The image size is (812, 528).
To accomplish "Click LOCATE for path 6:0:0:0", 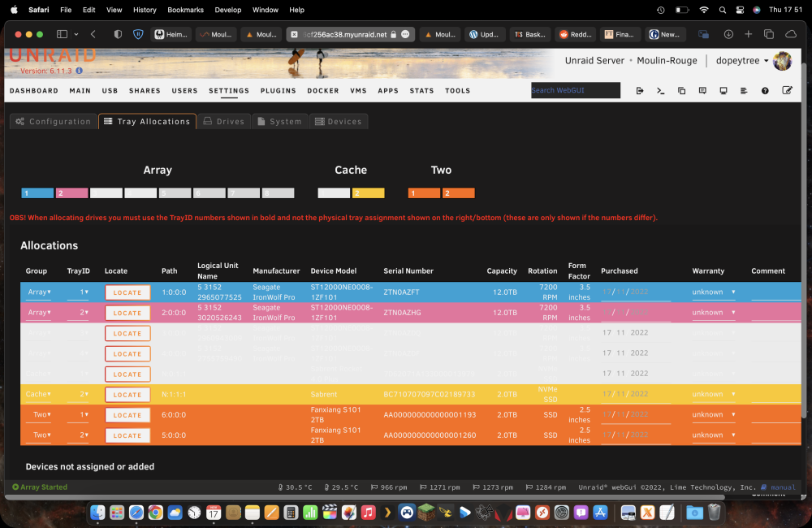I will [127, 415].
